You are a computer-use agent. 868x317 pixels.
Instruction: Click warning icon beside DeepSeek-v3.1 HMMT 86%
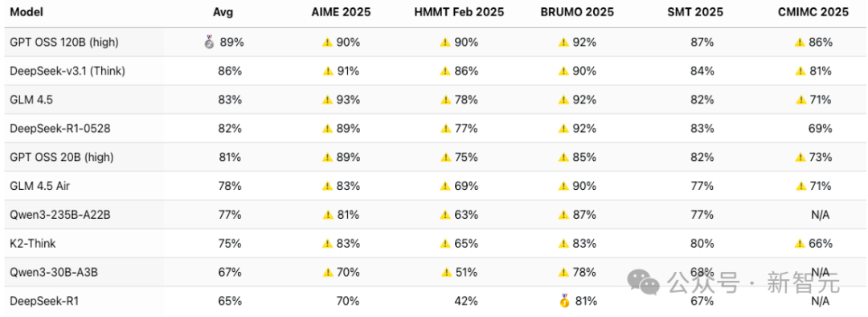pos(445,71)
